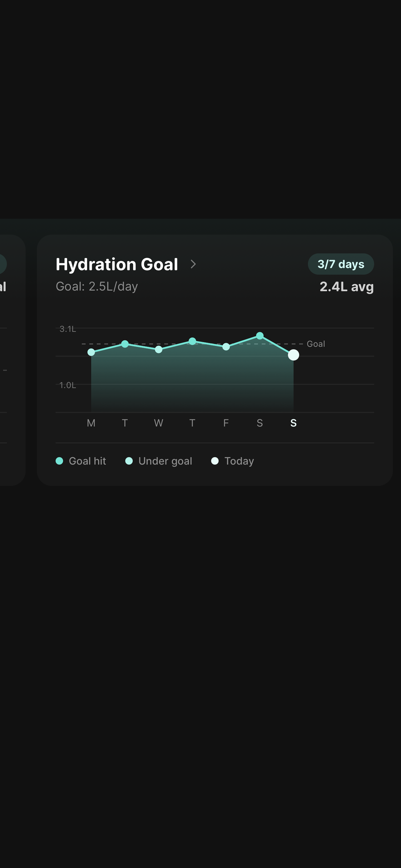Click the Hydration Goal card title
401x868 pixels.
(x=117, y=264)
